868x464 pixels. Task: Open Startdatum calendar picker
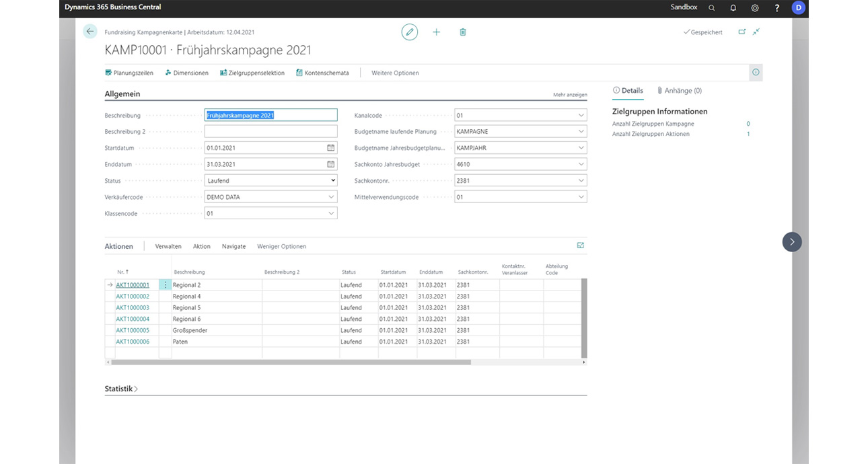click(330, 148)
